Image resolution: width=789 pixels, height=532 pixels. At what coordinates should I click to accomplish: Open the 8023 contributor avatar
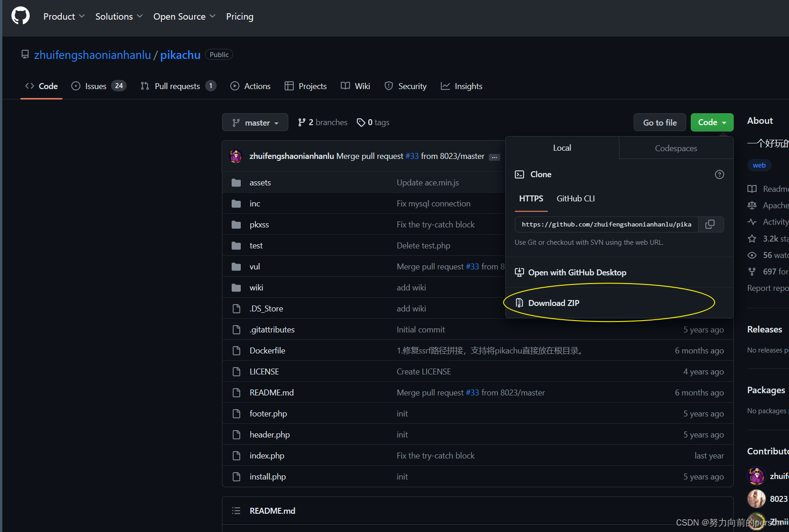click(757, 499)
